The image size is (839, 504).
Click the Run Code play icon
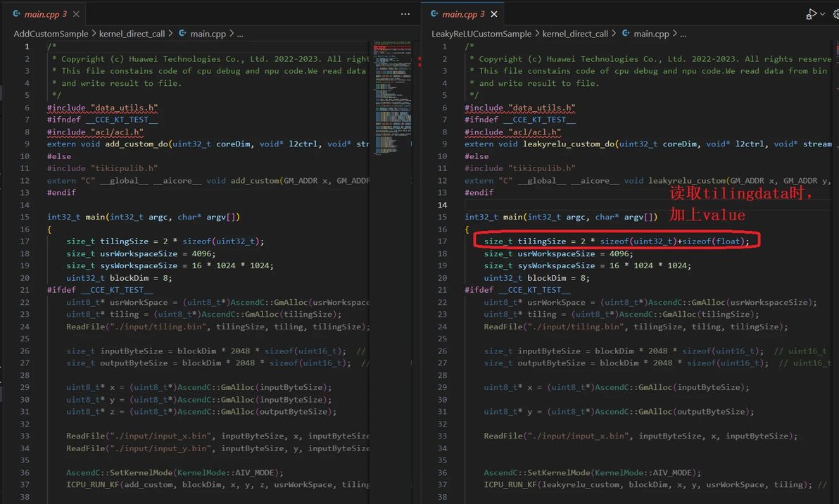pyautogui.click(x=811, y=15)
